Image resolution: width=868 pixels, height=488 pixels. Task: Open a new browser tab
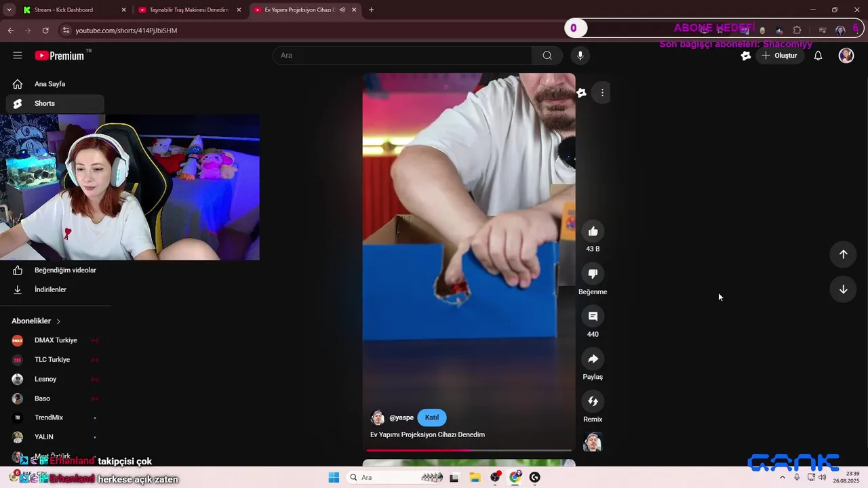tap(371, 10)
